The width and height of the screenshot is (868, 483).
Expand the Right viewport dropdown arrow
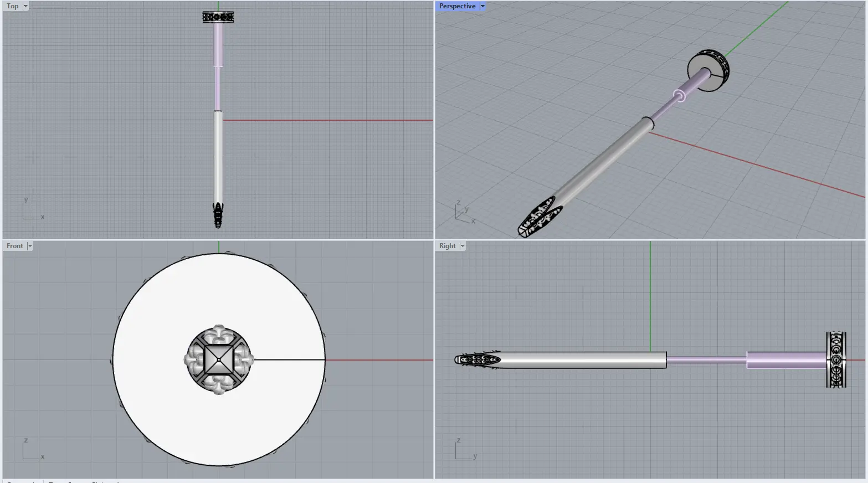pos(463,246)
